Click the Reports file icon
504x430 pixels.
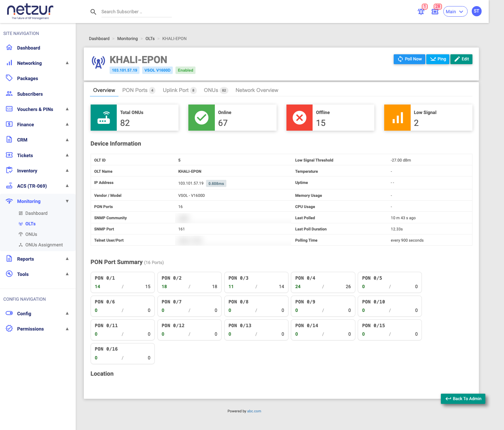[x=10, y=259]
